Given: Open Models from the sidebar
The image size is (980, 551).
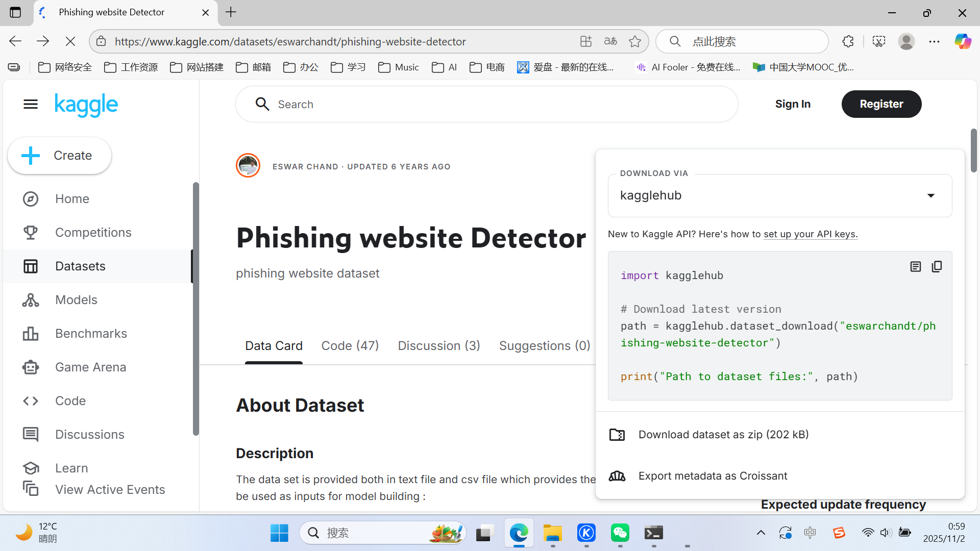Looking at the screenshot, I should (76, 300).
